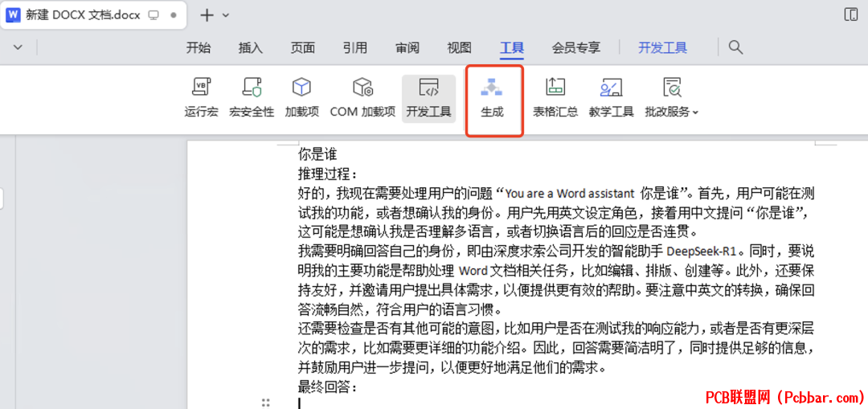Switch to the 插入 tab
The image size is (868, 409).
tap(250, 48)
